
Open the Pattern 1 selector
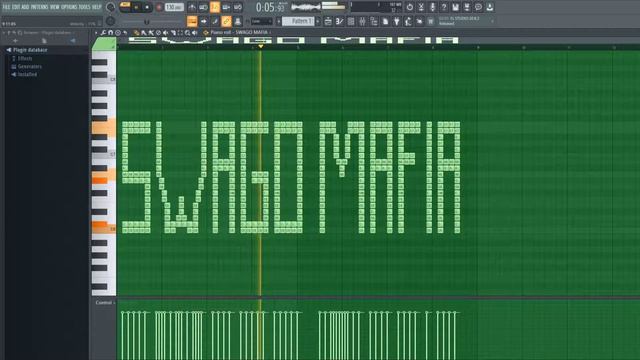[x=298, y=21]
